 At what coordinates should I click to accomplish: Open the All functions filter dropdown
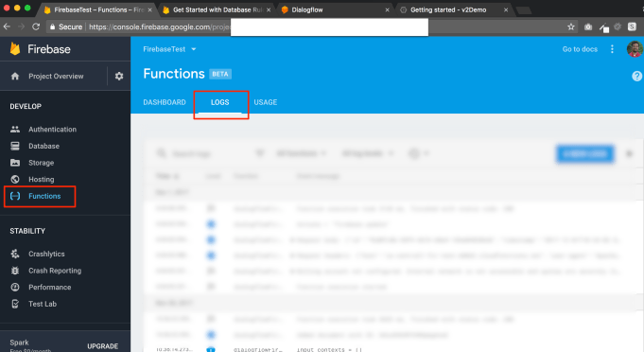coord(302,153)
